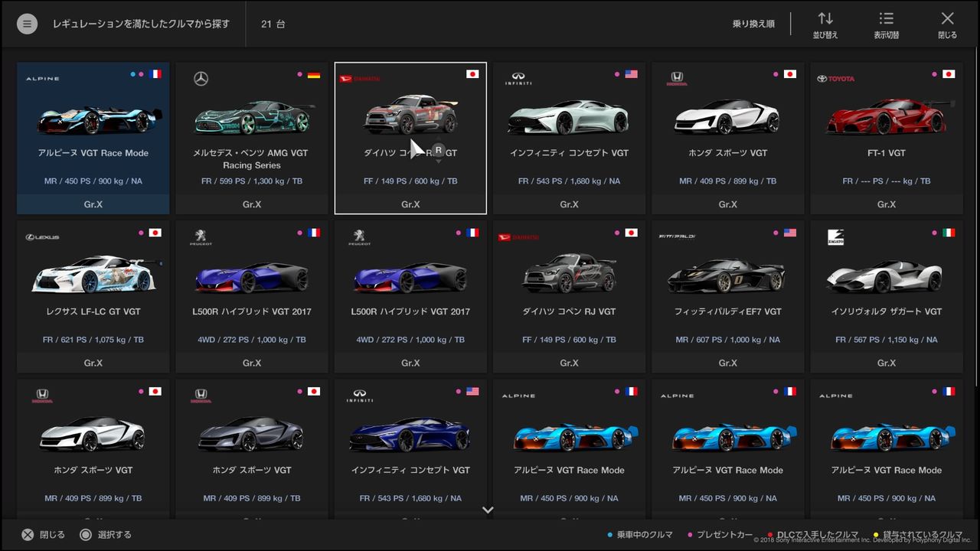The image size is (980, 551).
Task: Click the Mercedes-Benz emblem on the AMG VGT card
Action: pos(201,78)
